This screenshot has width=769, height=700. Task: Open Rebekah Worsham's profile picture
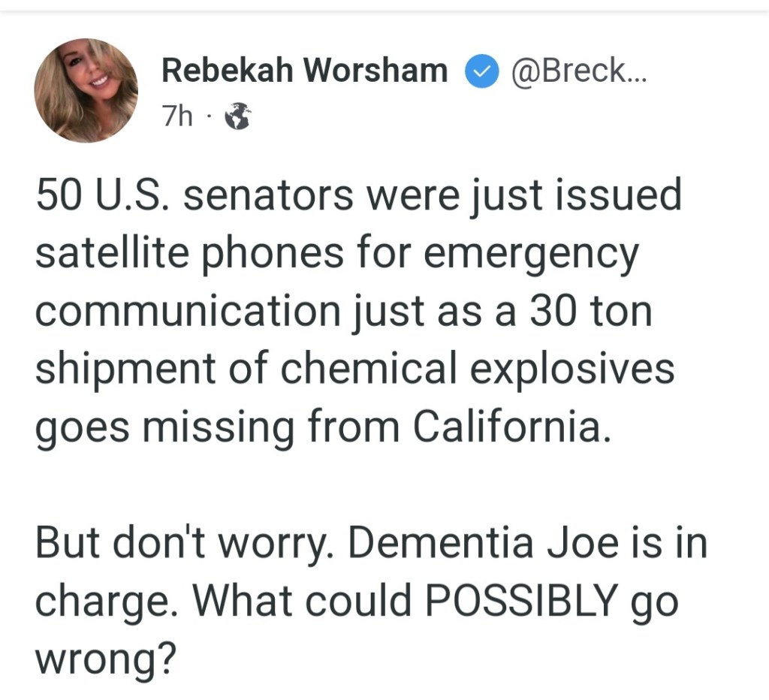(86, 90)
